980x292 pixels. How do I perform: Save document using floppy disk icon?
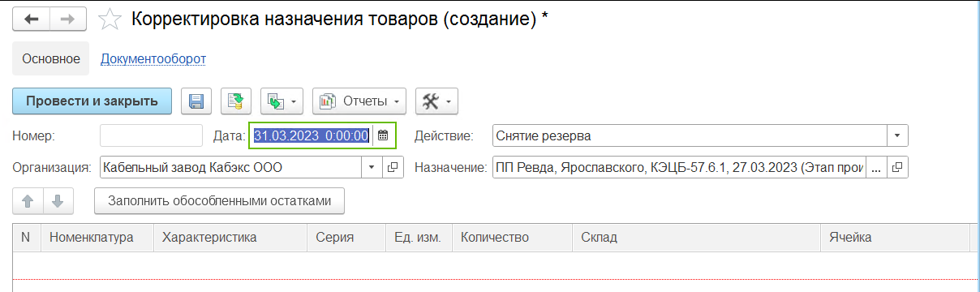point(196,101)
